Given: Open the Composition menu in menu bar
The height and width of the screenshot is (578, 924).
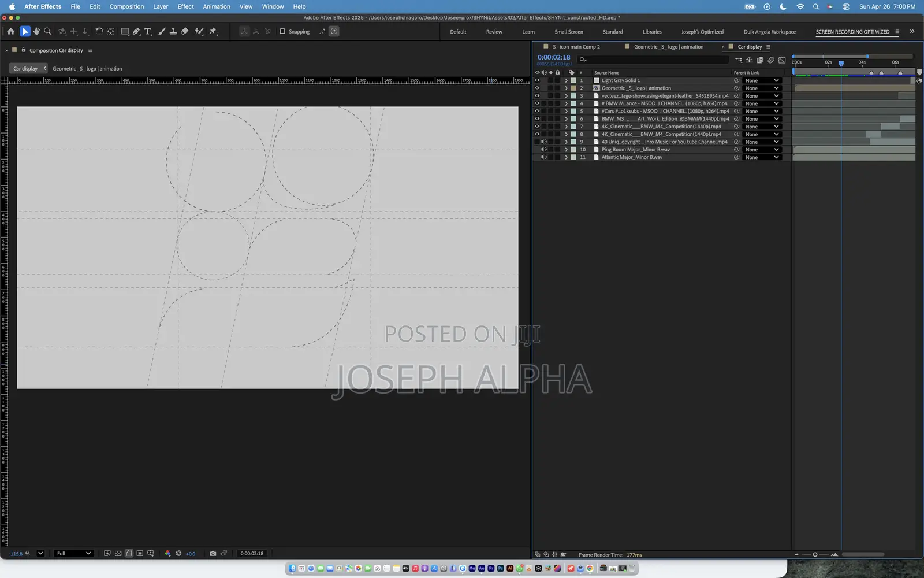Looking at the screenshot, I should (x=126, y=6).
